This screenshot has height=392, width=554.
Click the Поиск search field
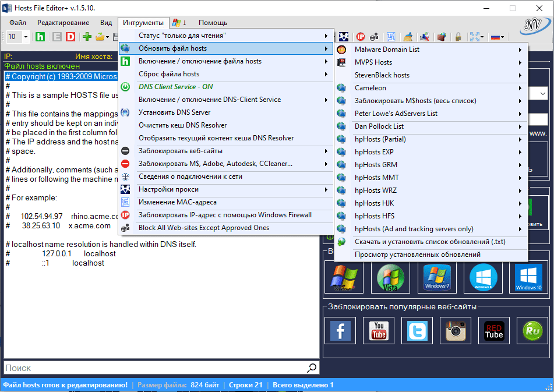[x=156, y=368]
